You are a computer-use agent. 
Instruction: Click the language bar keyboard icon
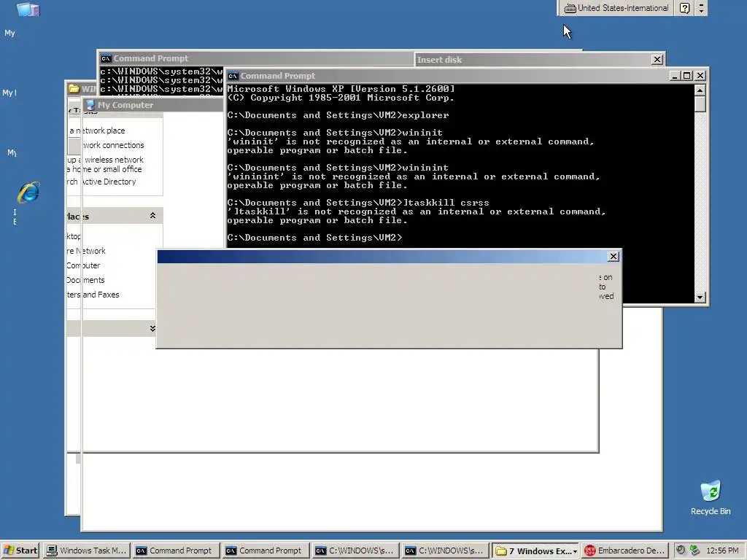(x=570, y=8)
